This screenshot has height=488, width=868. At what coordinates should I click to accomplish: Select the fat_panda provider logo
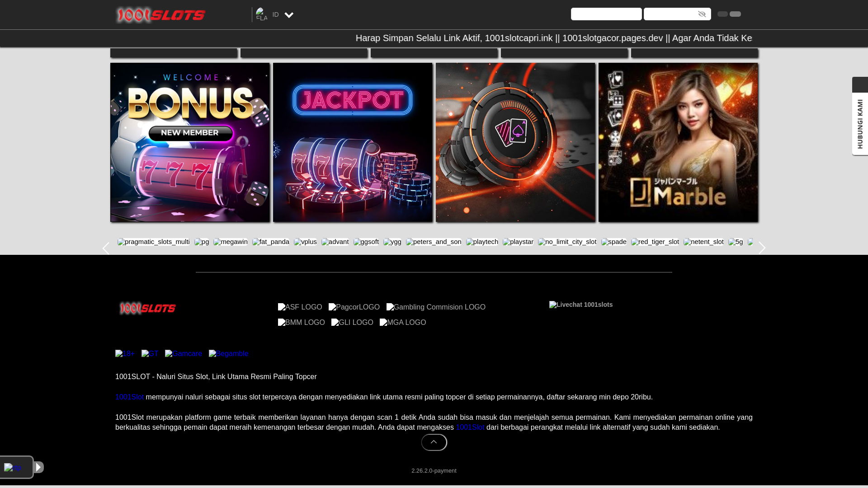tap(271, 242)
